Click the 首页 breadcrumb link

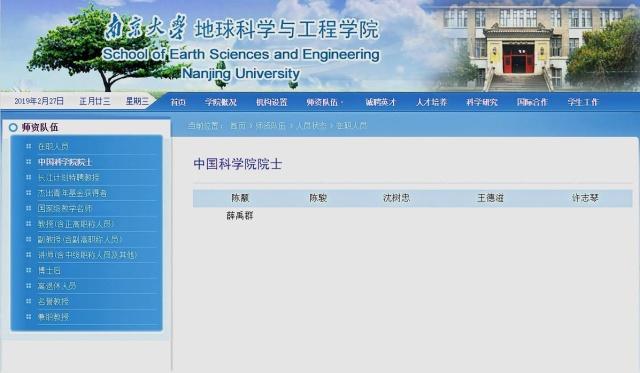coord(238,126)
